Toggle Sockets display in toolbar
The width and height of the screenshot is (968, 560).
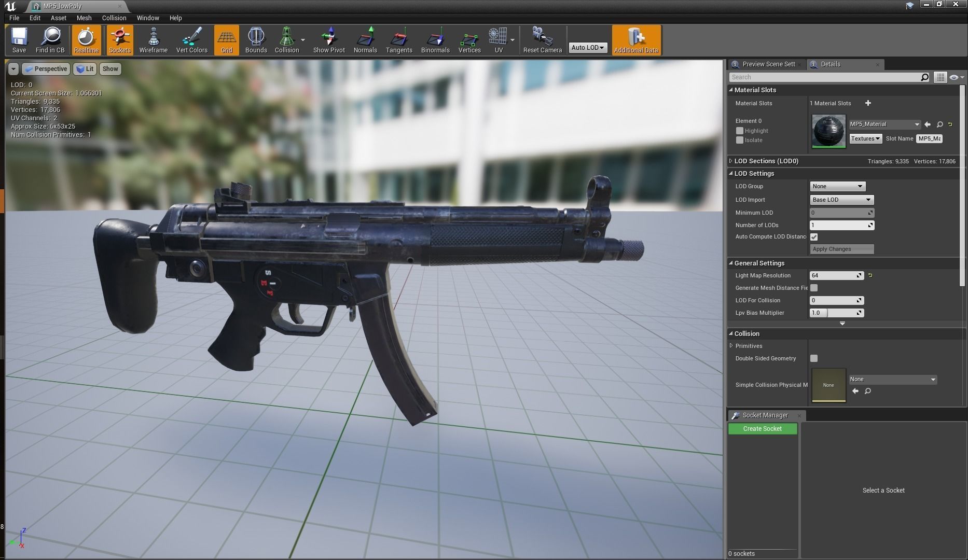(120, 40)
